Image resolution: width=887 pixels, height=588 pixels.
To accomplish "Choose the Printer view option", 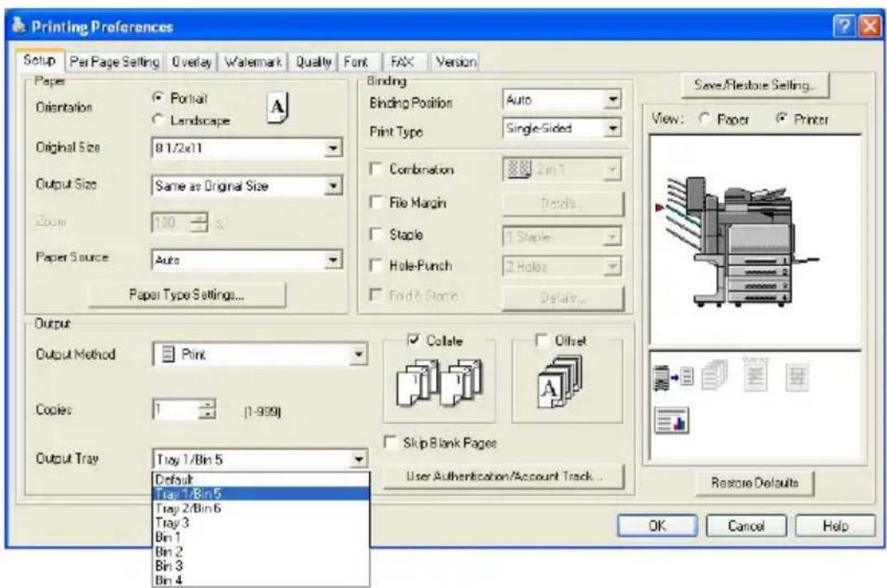I will coord(782,118).
